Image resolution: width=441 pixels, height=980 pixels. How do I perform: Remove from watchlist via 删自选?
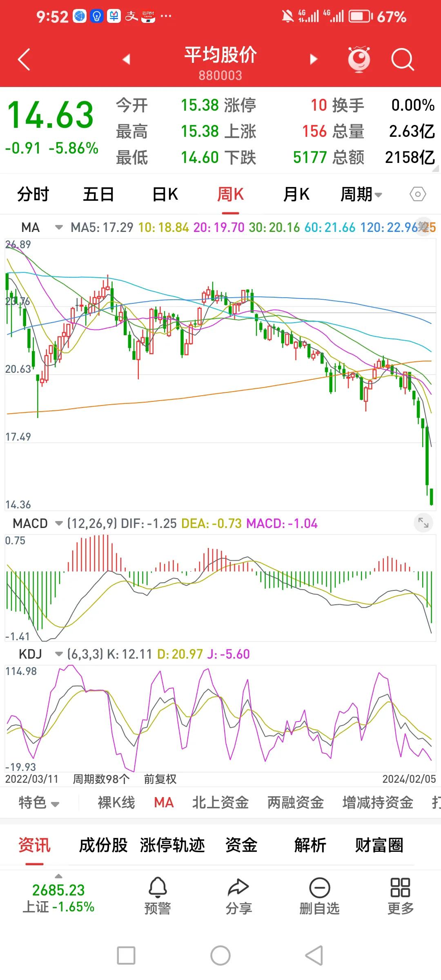320,895
